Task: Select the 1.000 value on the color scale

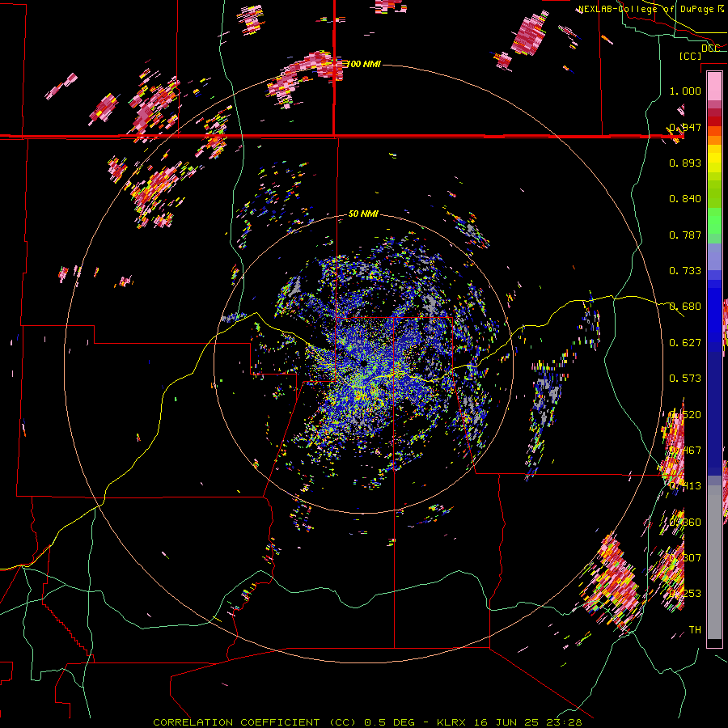Action: [685, 91]
